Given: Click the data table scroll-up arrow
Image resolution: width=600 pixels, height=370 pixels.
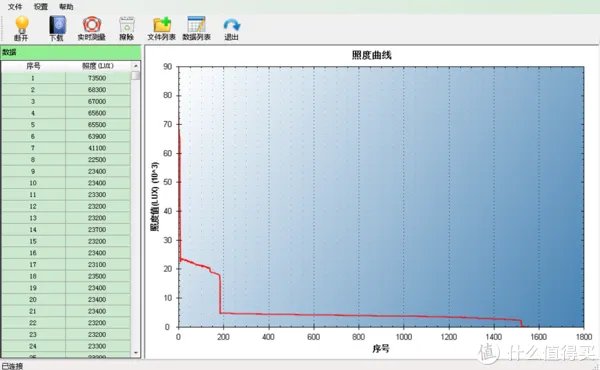Looking at the screenshot, I should [136, 66].
